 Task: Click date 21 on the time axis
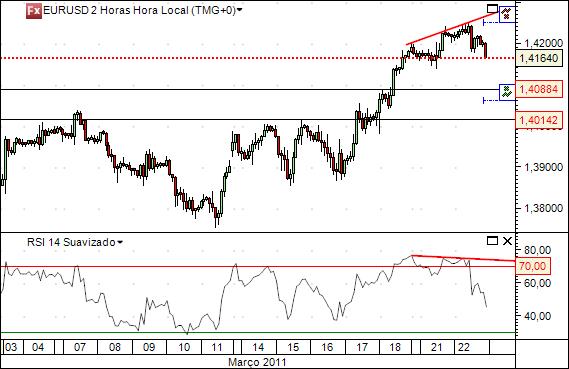(437, 347)
